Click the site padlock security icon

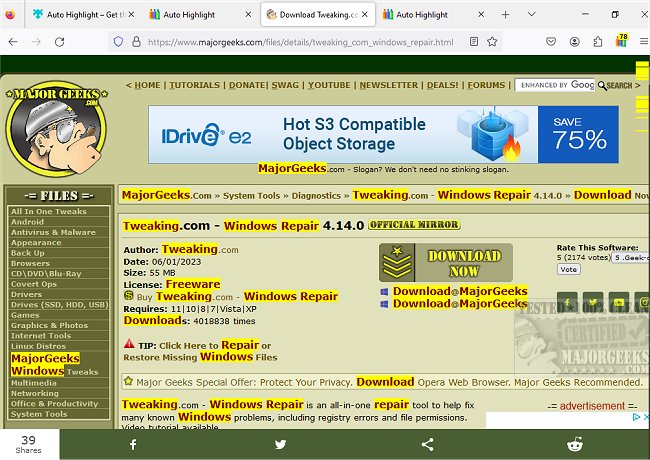[x=136, y=41]
